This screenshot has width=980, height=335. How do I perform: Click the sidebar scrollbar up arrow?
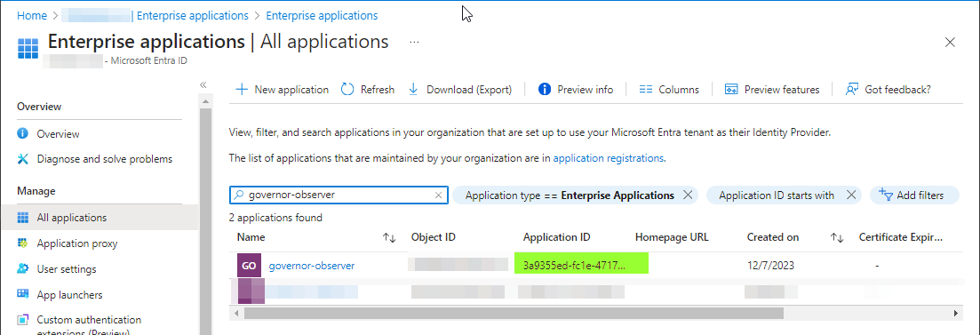tap(205, 100)
